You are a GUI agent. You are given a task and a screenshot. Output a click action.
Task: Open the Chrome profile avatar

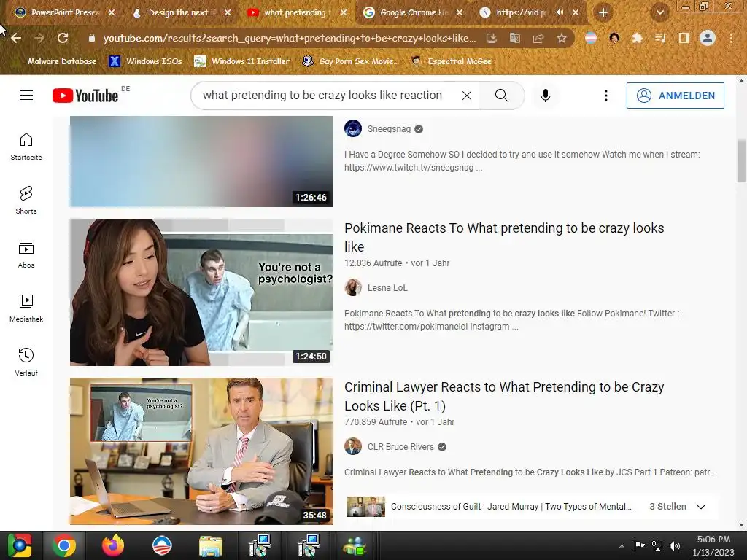pyautogui.click(x=708, y=38)
